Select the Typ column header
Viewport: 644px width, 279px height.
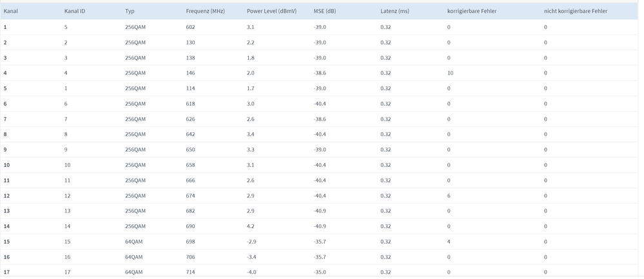pyautogui.click(x=130, y=12)
